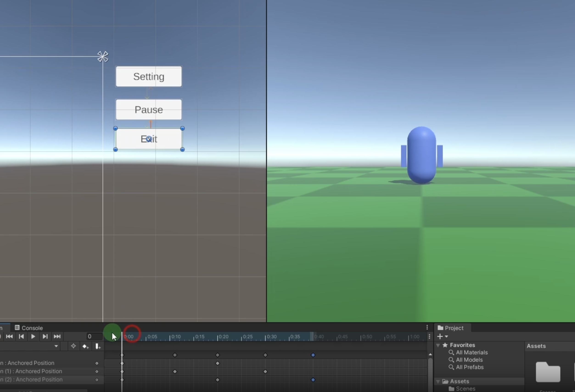Image resolution: width=575 pixels, height=392 pixels.
Task: Jump to first keyframe in Animation window
Action: tap(9, 336)
